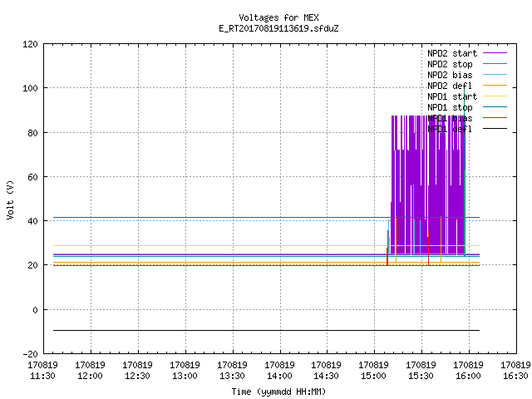The width and height of the screenshot is (532, 399).
Task: Click the 'NPD1 stop' legend label
Action: click(450, 107)
